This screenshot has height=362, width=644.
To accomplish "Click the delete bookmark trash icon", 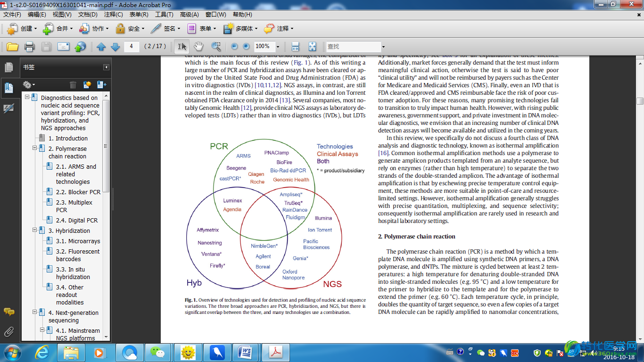I will (73, 85).
